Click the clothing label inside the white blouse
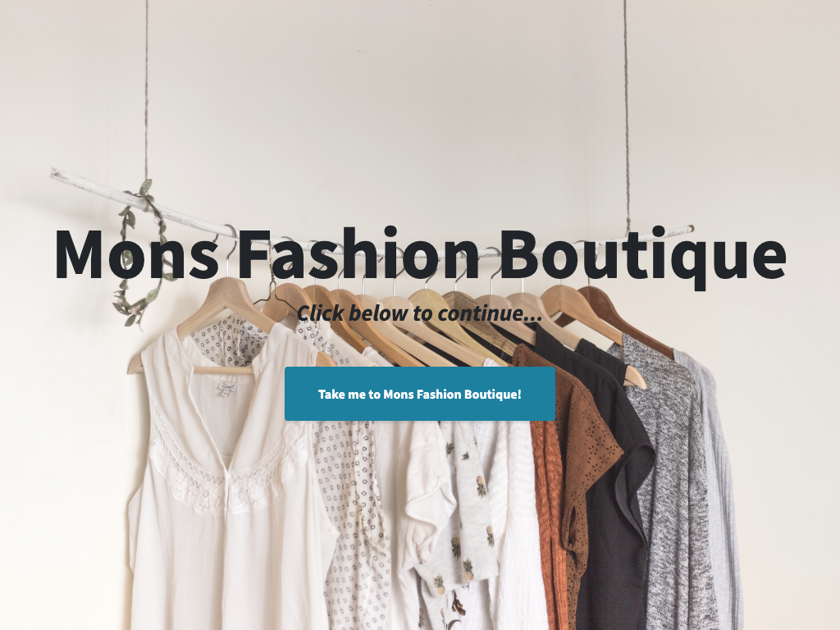 pyautogui.click(x=226, y=388)
